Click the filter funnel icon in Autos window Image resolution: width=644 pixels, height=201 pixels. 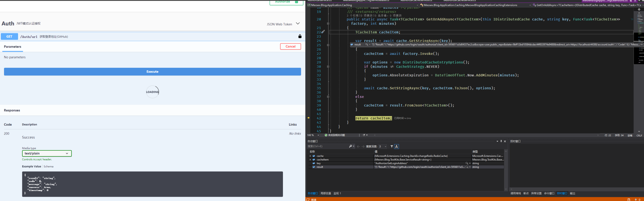[x=392, y=146]
